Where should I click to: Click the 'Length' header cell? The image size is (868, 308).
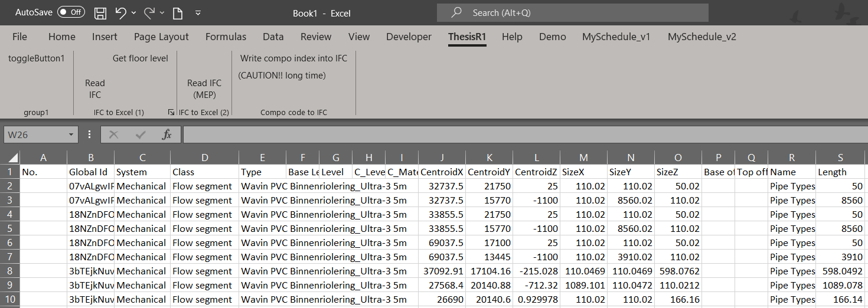tap(840, 172)
